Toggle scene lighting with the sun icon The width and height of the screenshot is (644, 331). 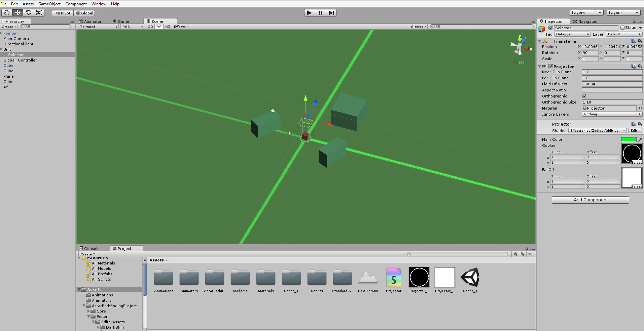coord(159,27)
